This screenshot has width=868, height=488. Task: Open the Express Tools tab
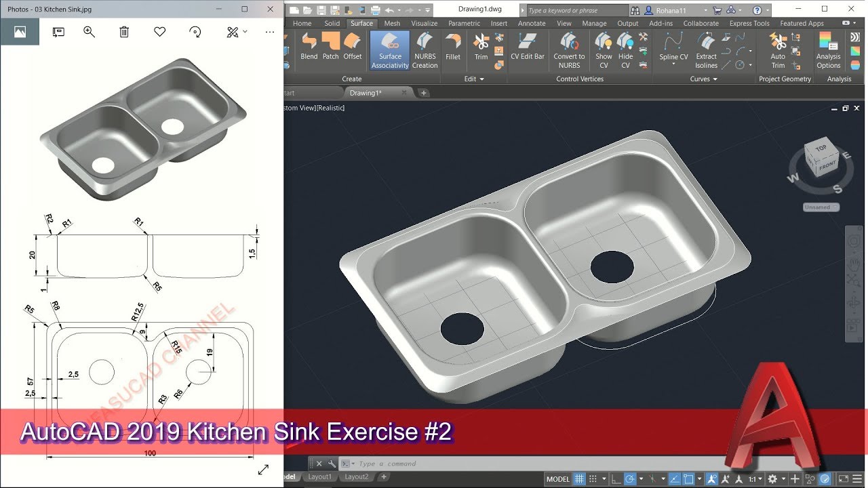tap(749, 23)
